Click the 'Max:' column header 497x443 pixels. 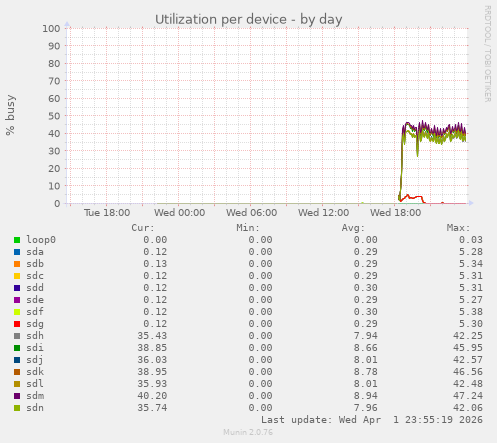click(458, 228)
